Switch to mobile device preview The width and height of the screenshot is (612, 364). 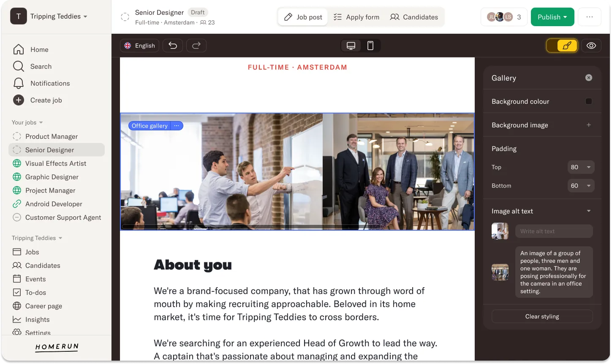(x=370, y=46)
